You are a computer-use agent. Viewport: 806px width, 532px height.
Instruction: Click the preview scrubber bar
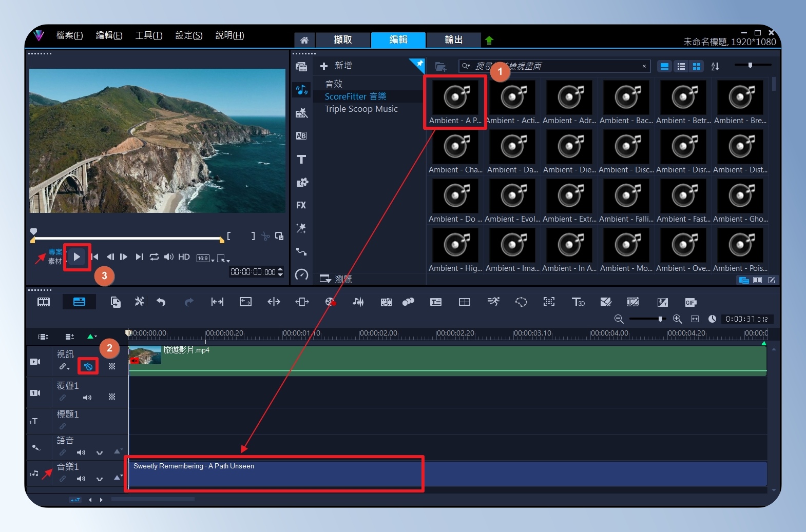coord(127,239)
